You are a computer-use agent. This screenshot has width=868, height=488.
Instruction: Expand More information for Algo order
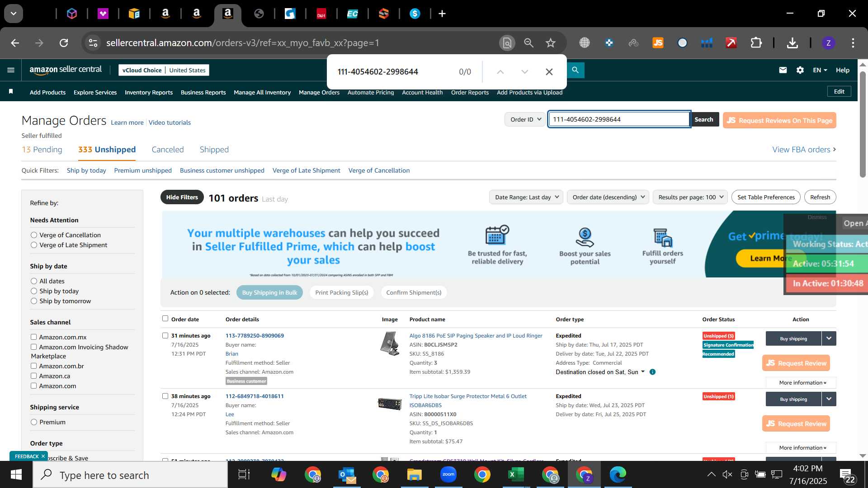(801, 383)
